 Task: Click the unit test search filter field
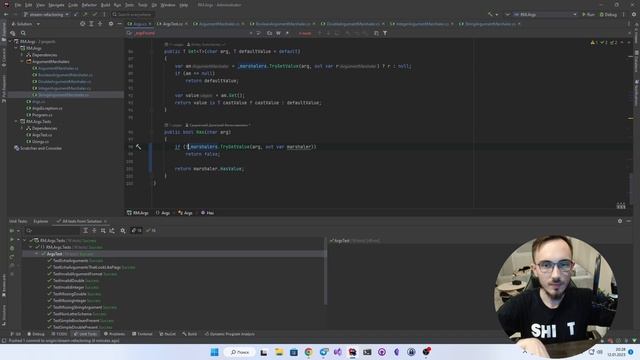[x=53, y=231]
